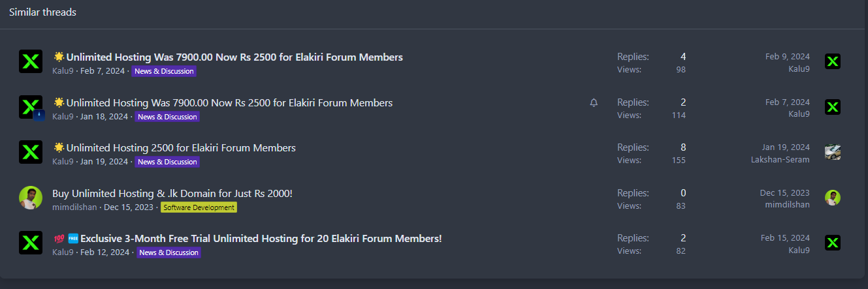Open mimdilshan avatar on left side
The width and height of the screenshot is (868, 289).
coord(31,198)
